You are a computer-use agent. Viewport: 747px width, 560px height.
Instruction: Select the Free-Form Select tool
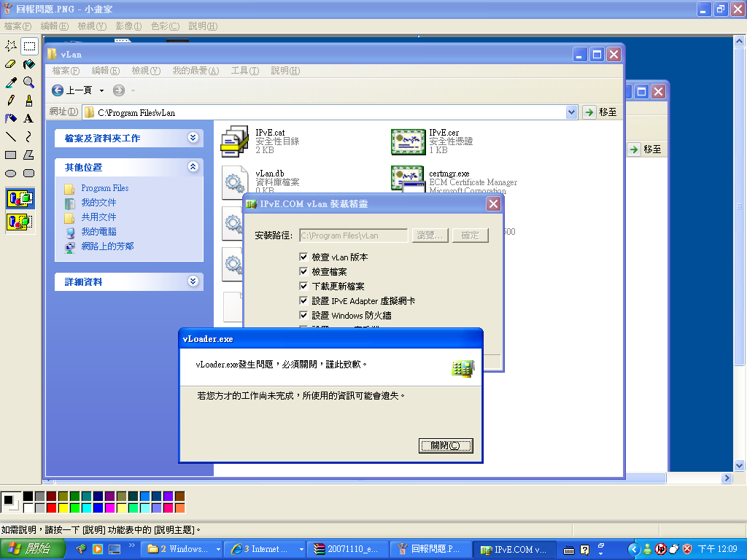pyautogui.click(x=11, y=46)
